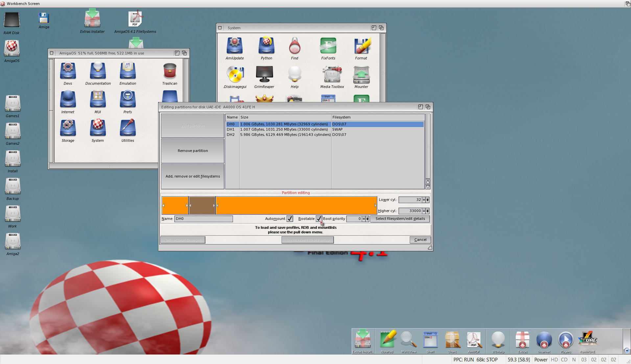Toggle the Automount checkbox

(290, 219)
